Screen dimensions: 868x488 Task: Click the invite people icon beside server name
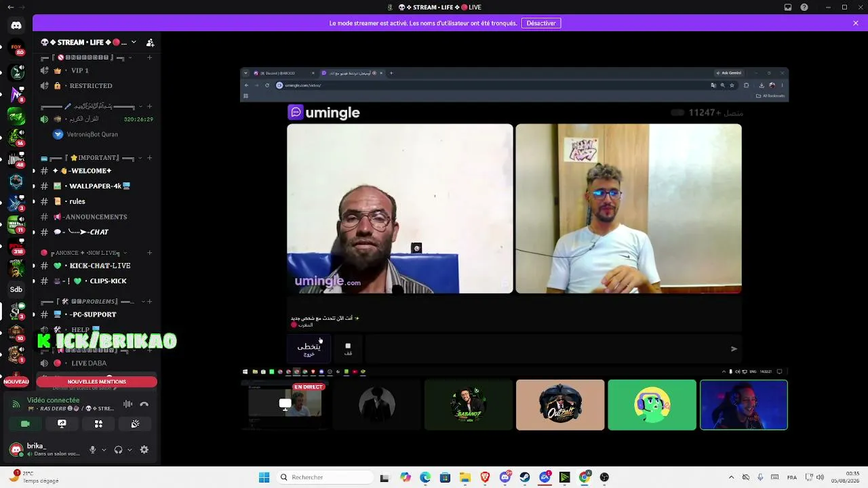point(151,43)
